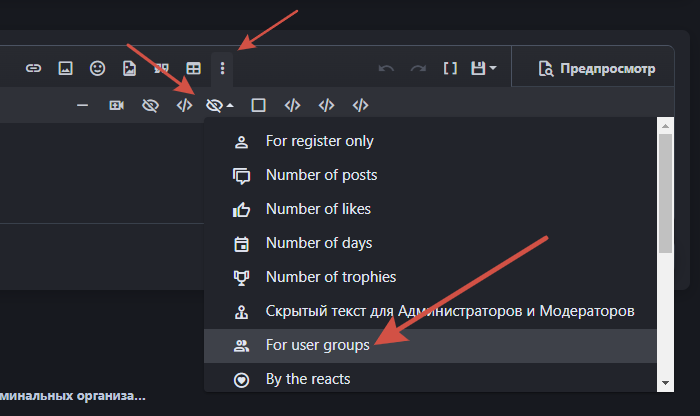This screenshot has width=700, height=416.
Task: Click the scrollbar down arrow in menu
Action: (x=664, y=383)
